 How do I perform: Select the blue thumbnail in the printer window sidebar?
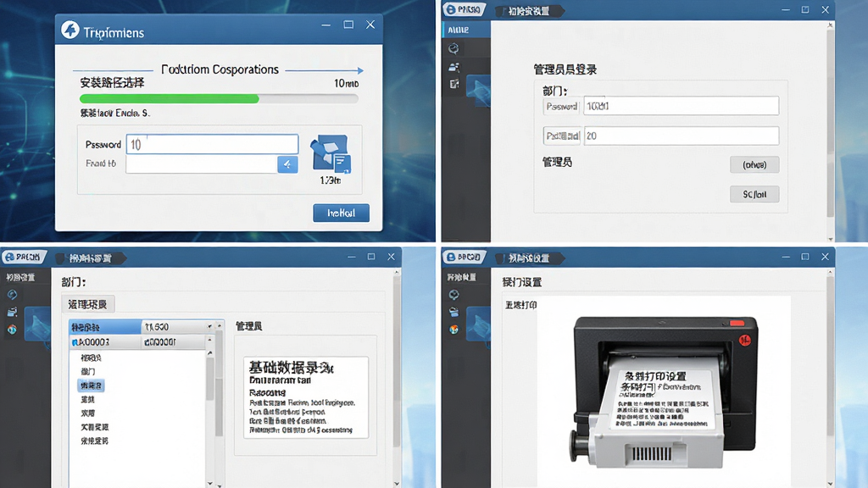(x=478, y=324)
